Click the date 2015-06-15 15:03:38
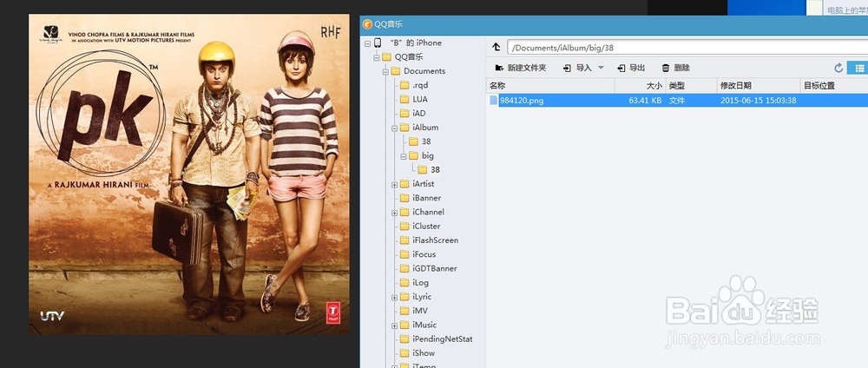Image resolution: width=868 pixels, height=368 pixels. (x=759, y=100)
